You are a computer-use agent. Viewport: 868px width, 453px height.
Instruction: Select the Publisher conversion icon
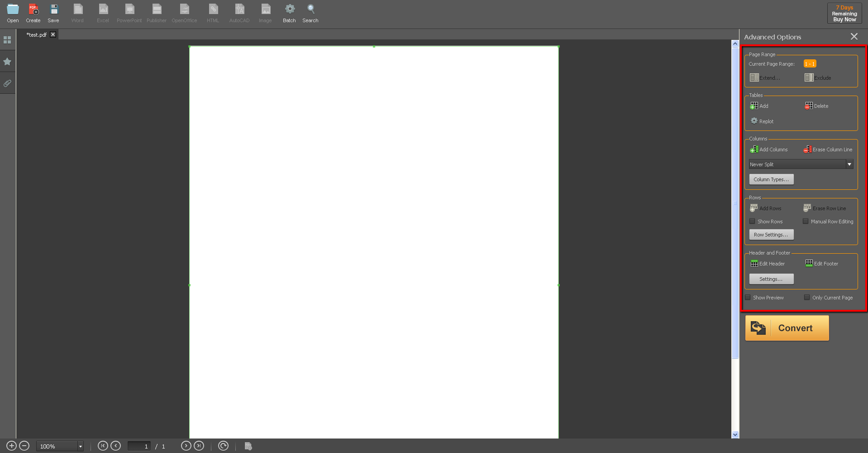click(x=157, y=13)
